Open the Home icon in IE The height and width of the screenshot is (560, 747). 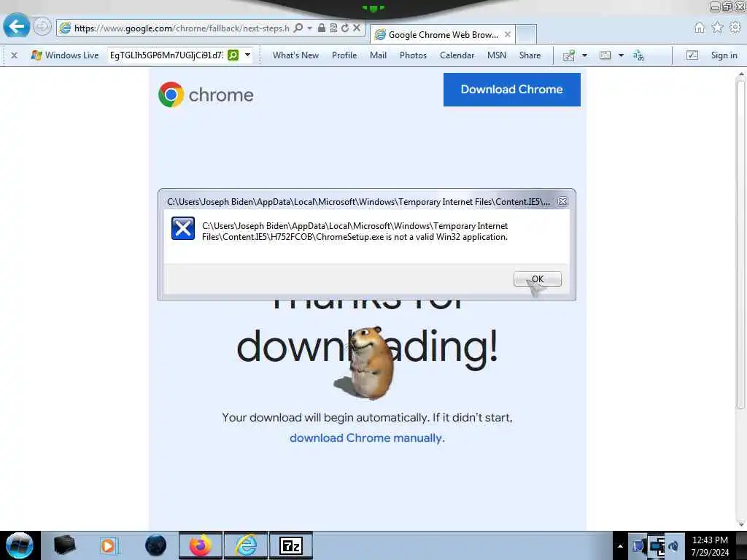click(x=700, y=28)
